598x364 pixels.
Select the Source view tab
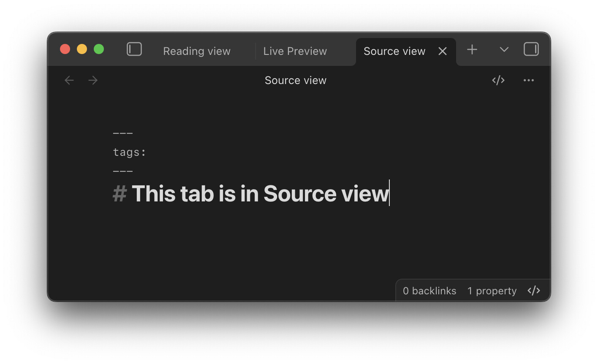point(394,51)
